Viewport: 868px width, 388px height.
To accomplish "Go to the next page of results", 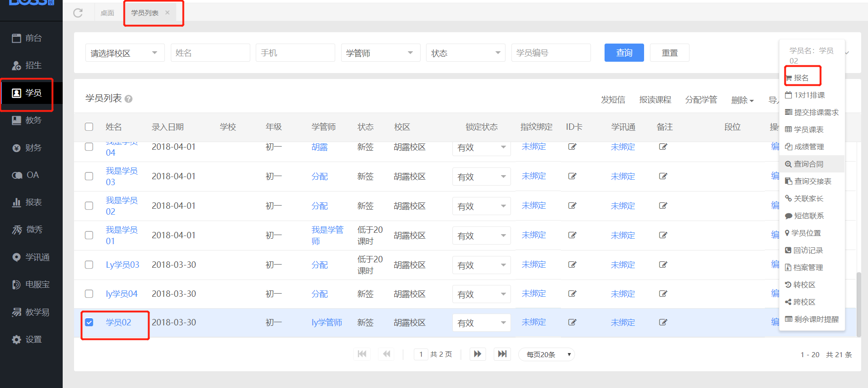I will point(477,354).
